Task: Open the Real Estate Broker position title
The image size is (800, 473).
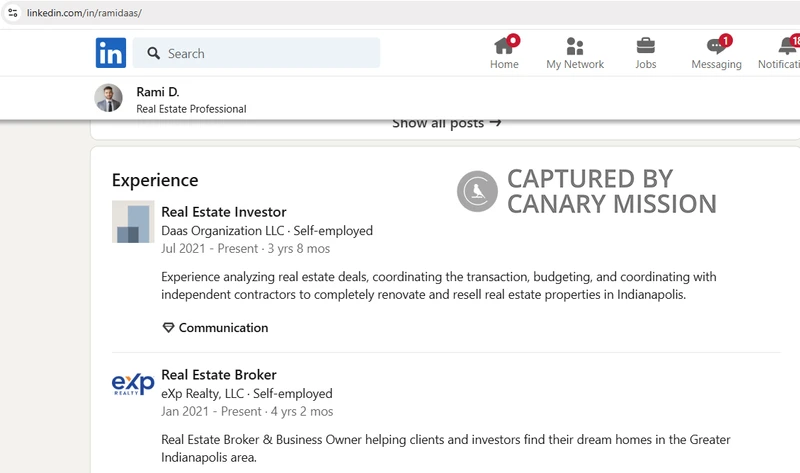Action: click(x=219, y=375)
